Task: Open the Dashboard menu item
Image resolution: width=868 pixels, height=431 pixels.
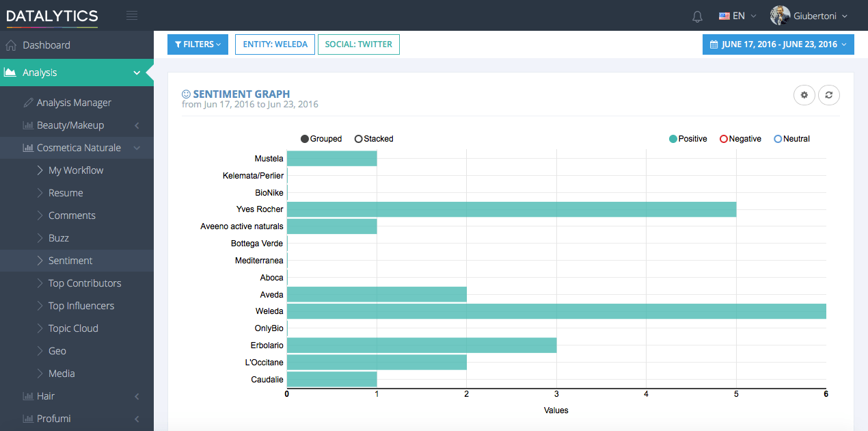Action: (x=77, y=45)
